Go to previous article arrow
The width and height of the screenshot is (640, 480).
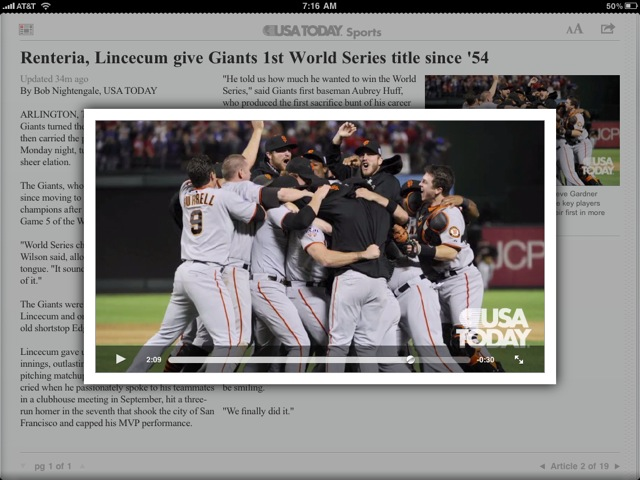[542, 466]
